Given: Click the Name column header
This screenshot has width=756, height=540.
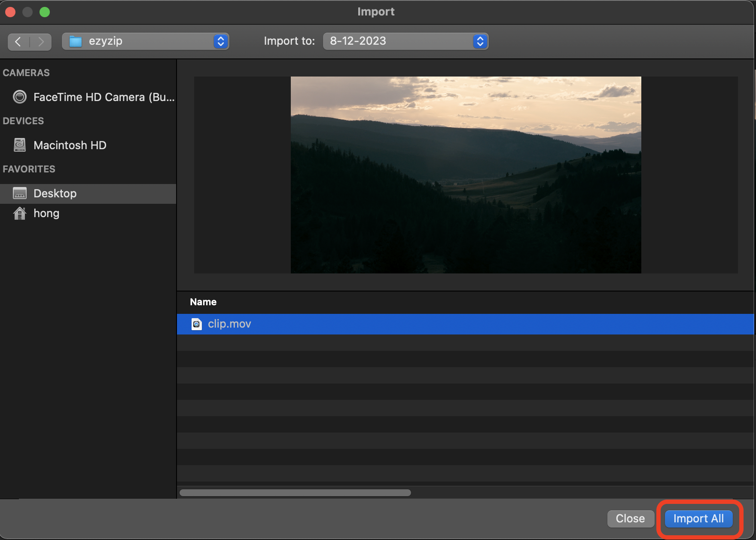Looking at the screenshot, I should click(203, 302).
